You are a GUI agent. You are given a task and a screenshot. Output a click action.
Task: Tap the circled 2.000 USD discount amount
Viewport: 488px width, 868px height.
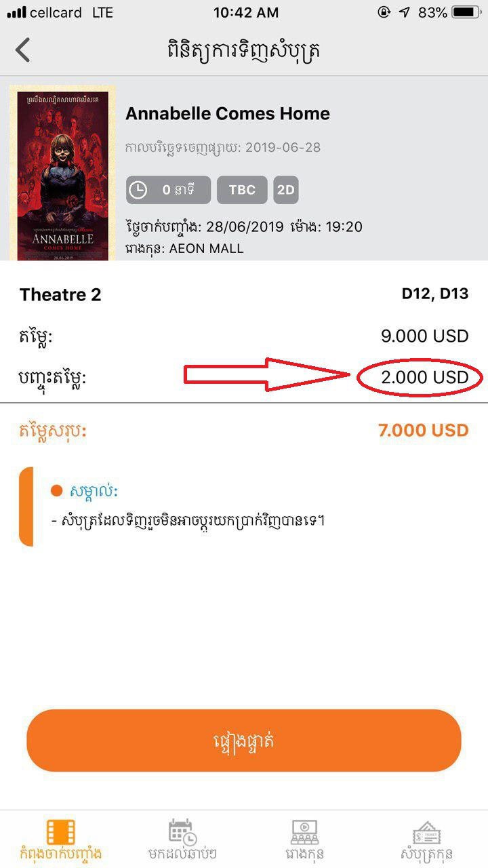click(x=425, y=377)
